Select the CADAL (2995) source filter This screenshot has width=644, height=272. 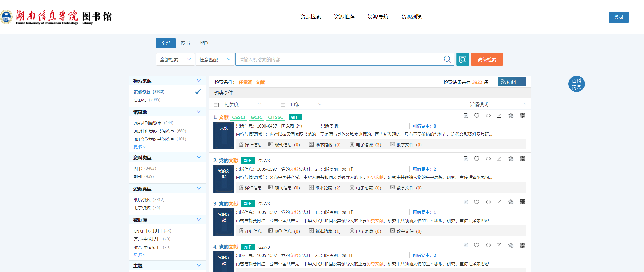click(147, 100)
